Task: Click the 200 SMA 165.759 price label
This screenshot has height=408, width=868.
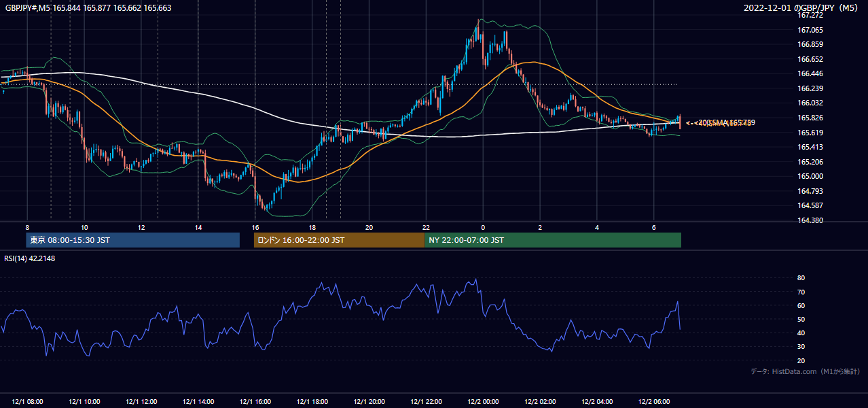Action: point(725,123)
